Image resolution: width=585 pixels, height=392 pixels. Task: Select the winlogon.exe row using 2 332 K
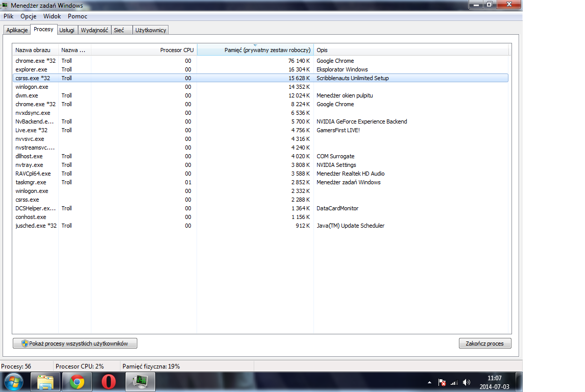[x=260, y=191]
